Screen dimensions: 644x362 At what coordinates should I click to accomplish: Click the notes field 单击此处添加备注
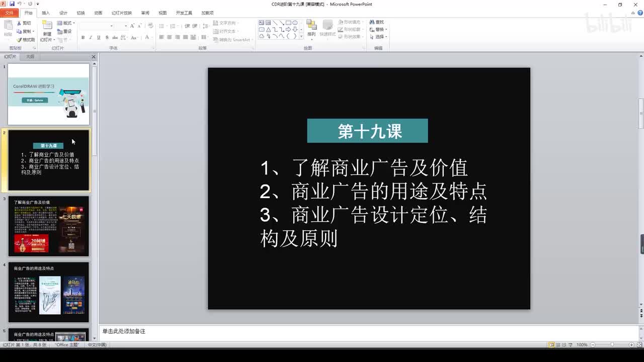[368, 332]
